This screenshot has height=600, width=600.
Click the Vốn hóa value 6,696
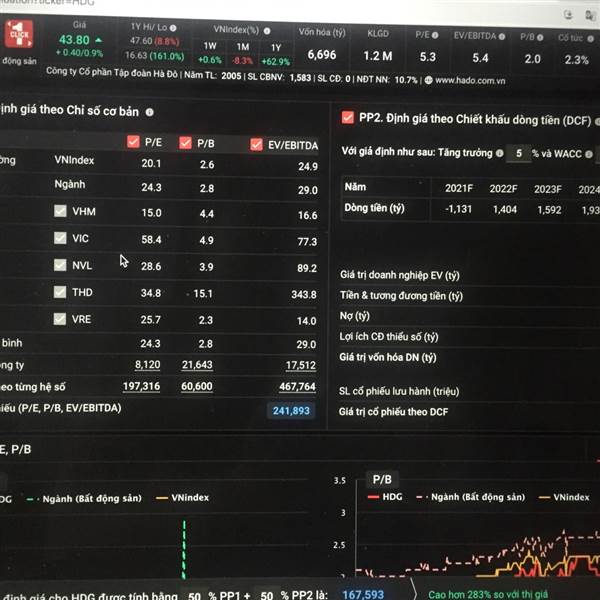pyautogui.click(x=322, y=55)
